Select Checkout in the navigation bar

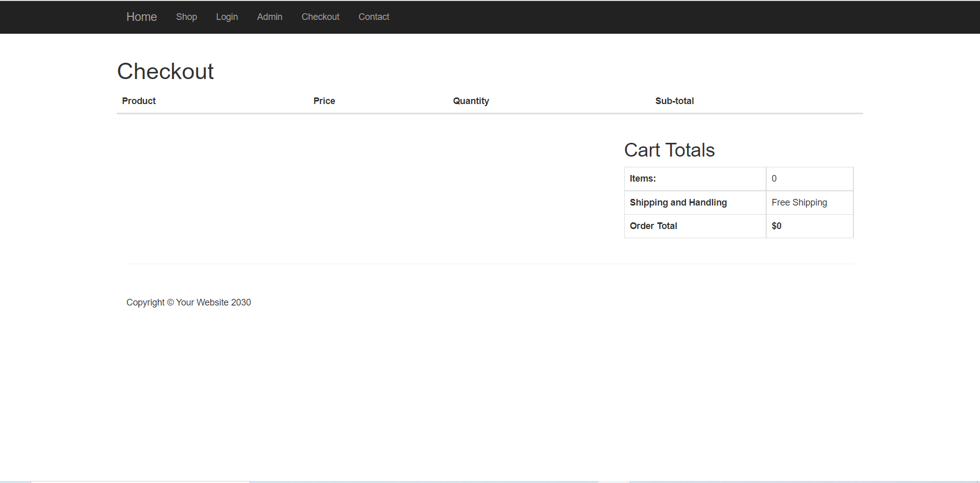coord(320,17)
